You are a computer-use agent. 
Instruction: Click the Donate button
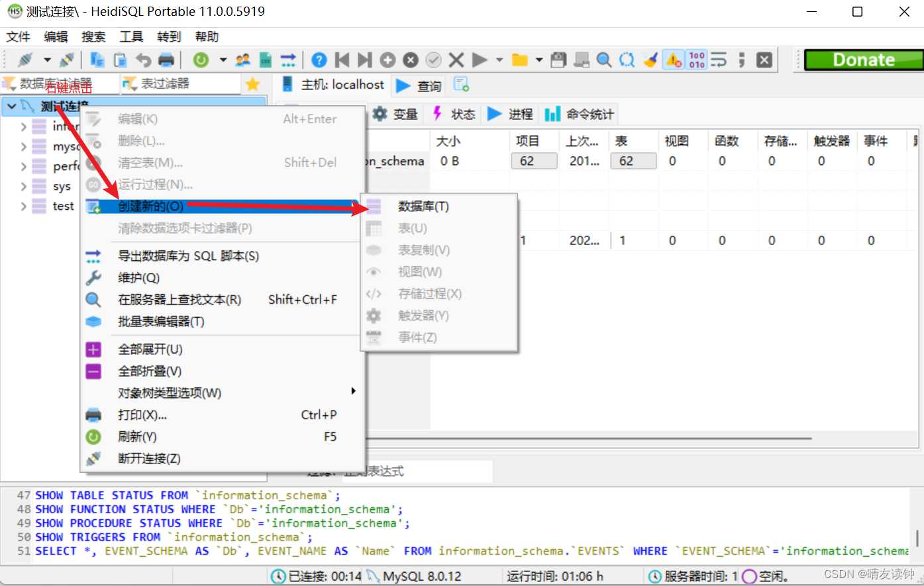click(x=864, y=59)
